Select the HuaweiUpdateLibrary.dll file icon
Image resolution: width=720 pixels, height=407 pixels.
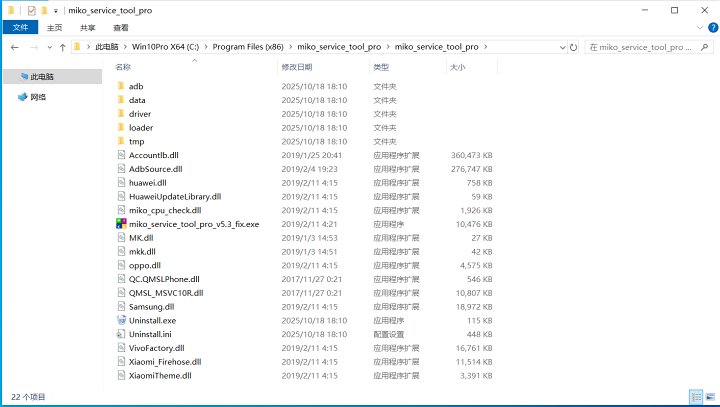pyautogui.click(x=121, y=196)
